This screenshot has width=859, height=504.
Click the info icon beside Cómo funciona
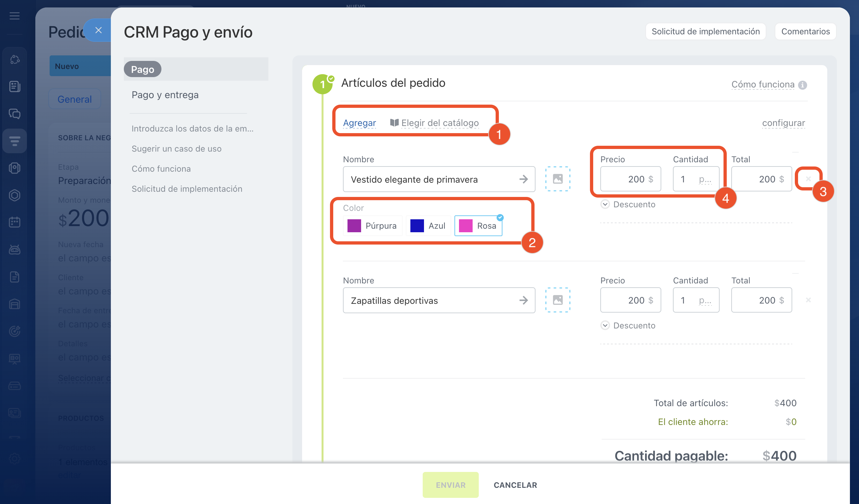click(802, 85)
